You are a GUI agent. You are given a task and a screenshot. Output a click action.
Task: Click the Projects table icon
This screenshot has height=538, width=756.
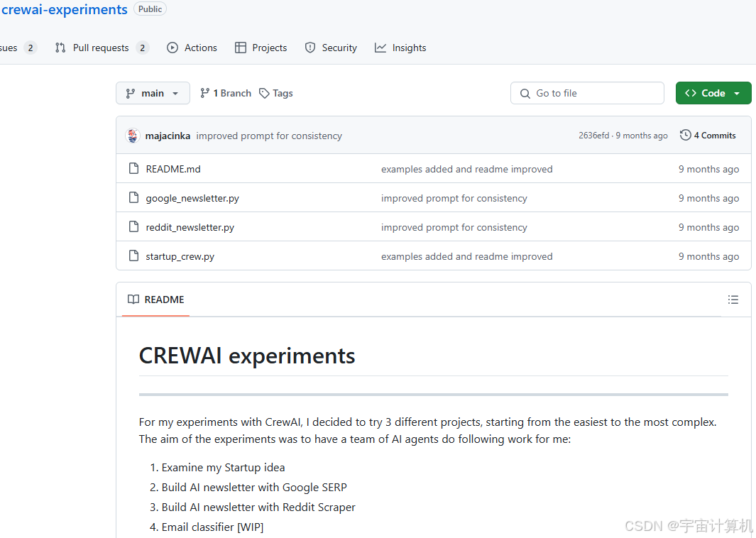pos(240,48)
